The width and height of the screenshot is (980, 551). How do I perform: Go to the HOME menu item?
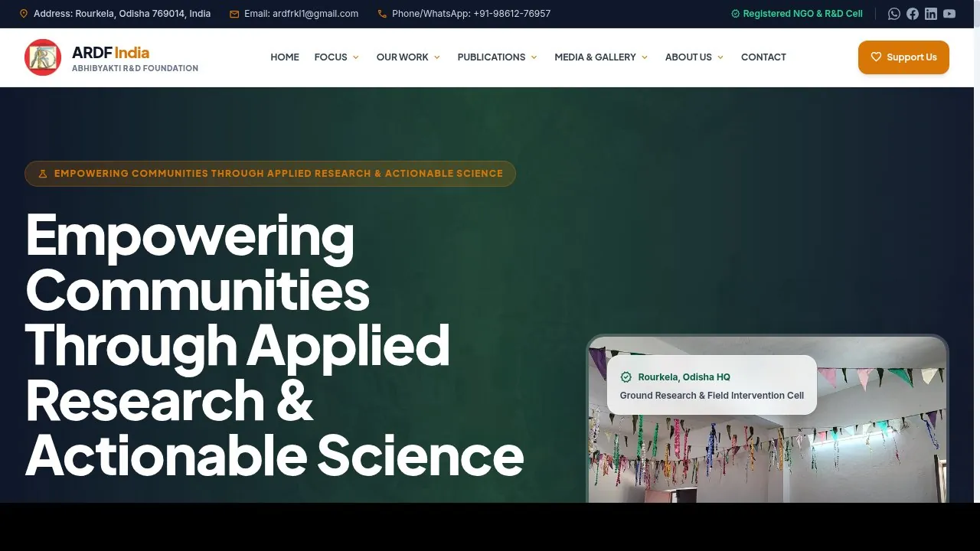285,57
